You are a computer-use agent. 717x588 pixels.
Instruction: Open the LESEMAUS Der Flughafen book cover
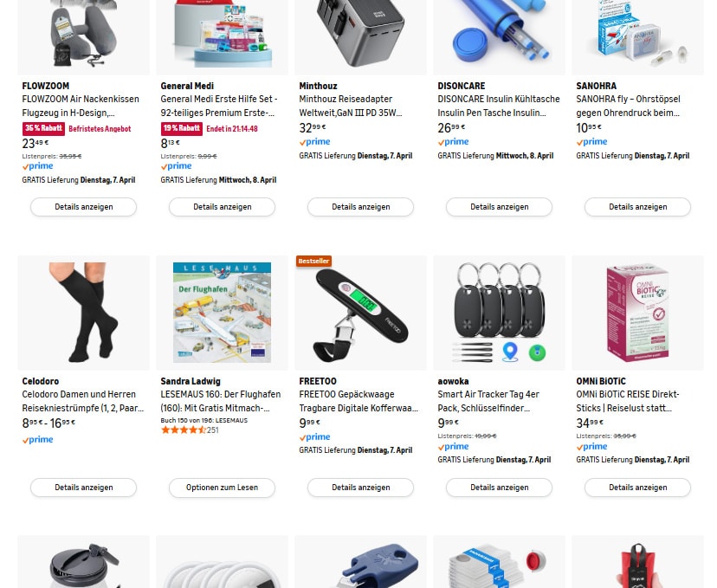click(222, 313)
